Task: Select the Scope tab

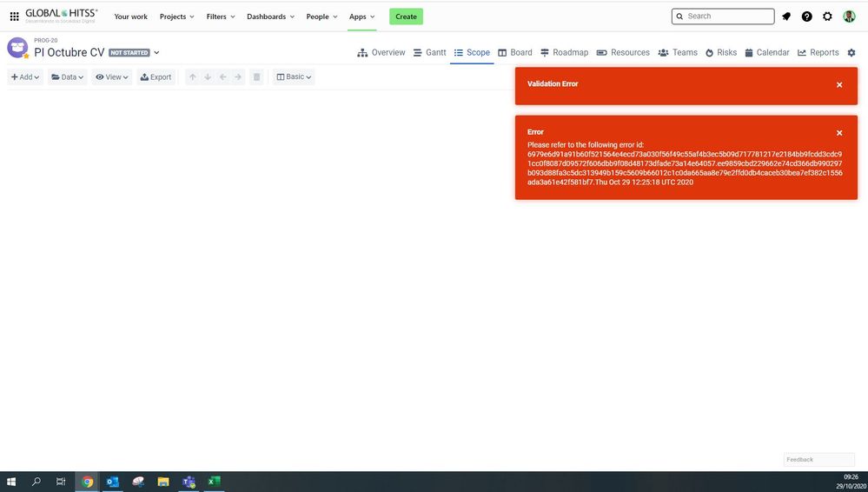Action: [x=472, y=53]
